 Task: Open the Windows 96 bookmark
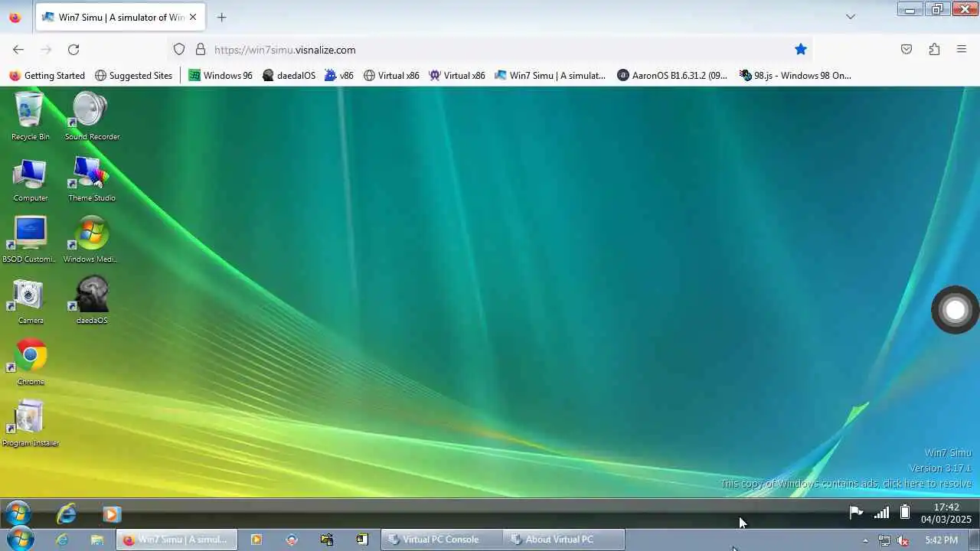(x=220, y=75)
